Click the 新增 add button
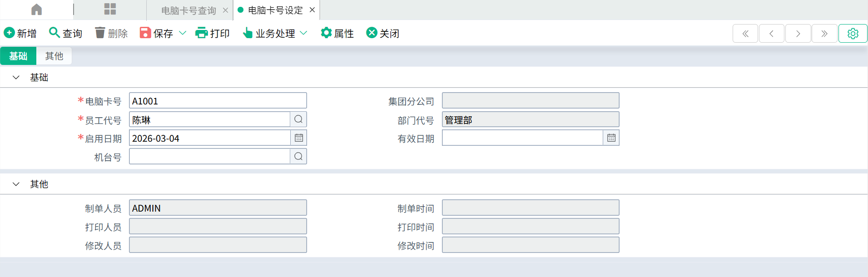The height and width of the screenshot is (277, 868). click(20, 33)
